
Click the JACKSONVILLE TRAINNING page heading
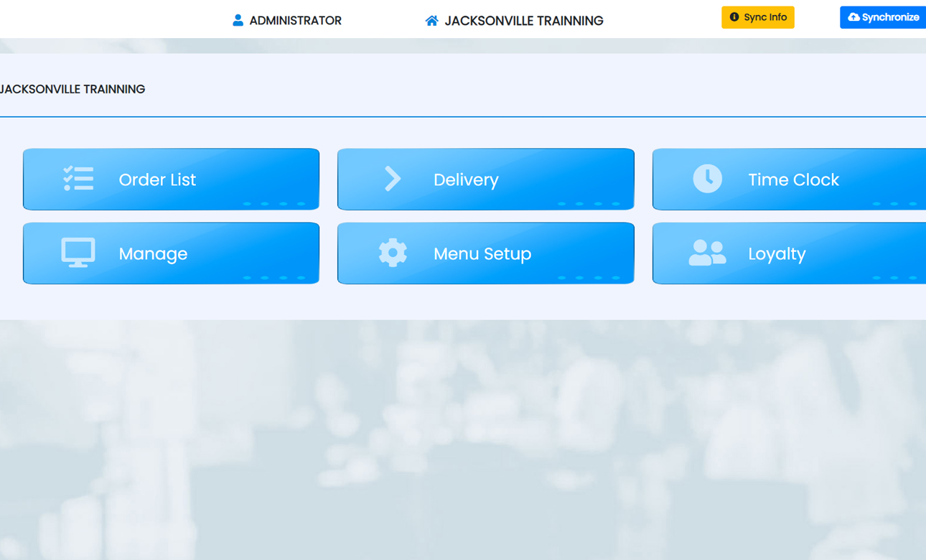[x=73, y=89]
